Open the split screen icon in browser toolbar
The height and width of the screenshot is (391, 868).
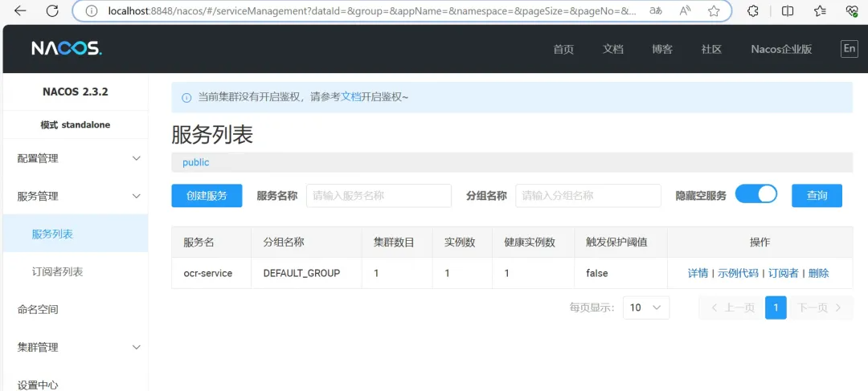pyautogui.click(x=787, y=10)
